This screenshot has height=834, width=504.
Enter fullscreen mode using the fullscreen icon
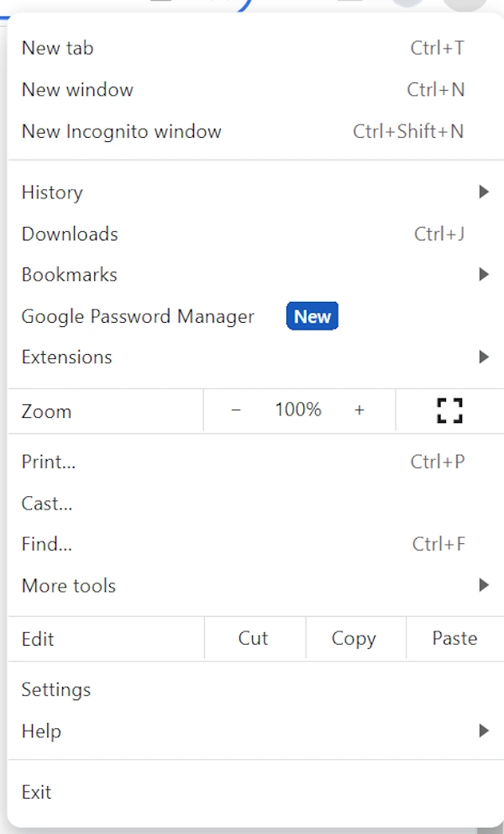pos(449,410)
